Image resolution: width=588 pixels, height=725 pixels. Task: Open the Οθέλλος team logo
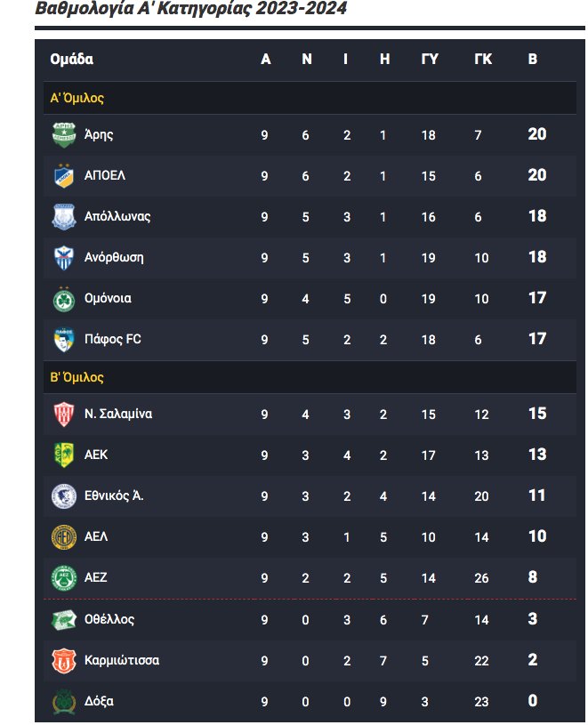pyautogui.click(x=64, y=619)
